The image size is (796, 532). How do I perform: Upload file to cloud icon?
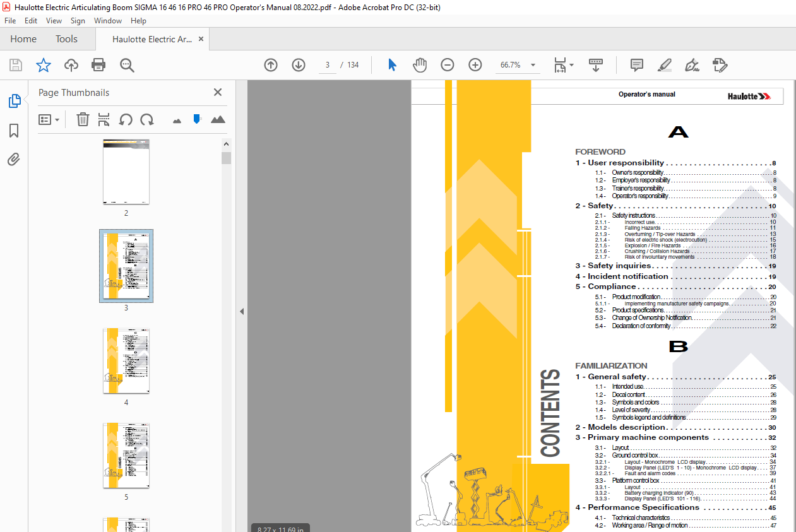71,65
